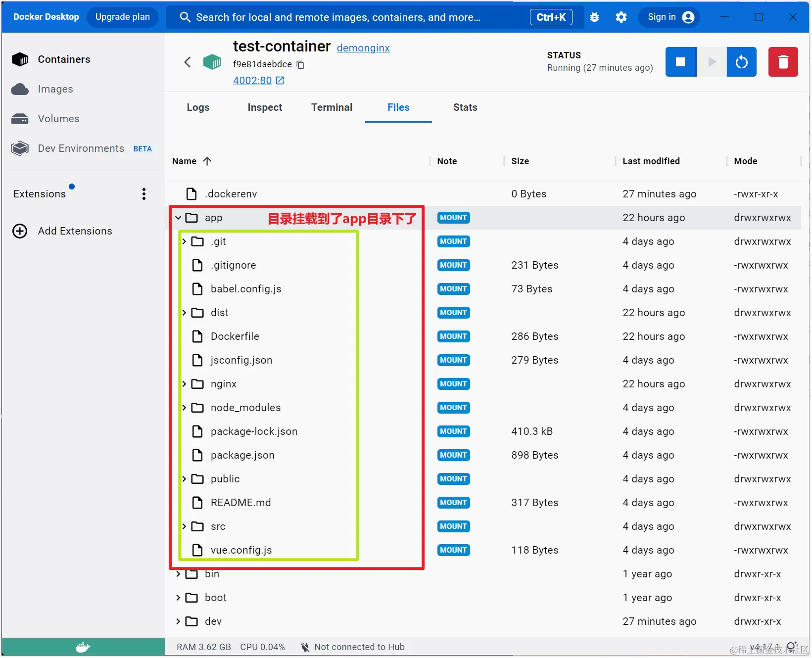Switch to the Inspect tab
Image resolution: width=812 pixels, height=658 pixels.
coord(265,107)
